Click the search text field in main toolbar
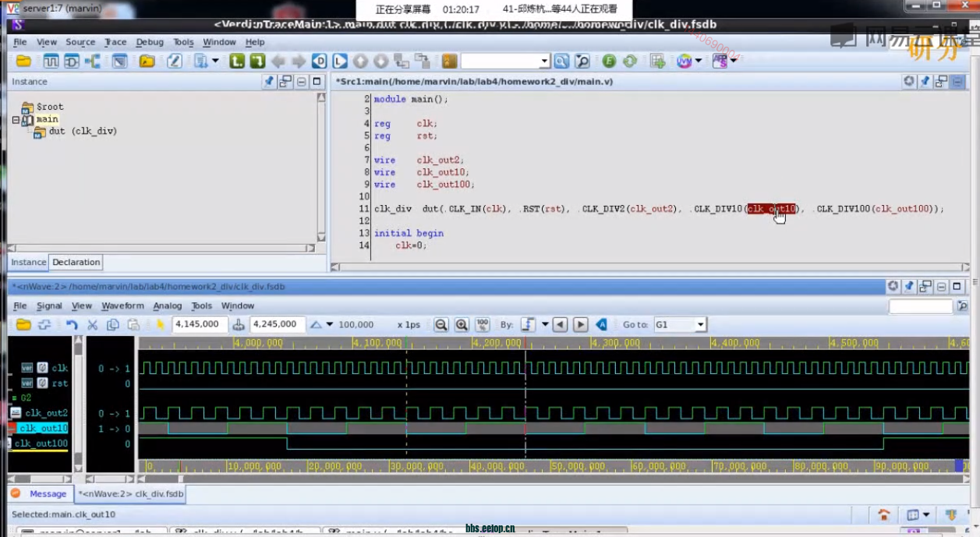 [500, 61]
